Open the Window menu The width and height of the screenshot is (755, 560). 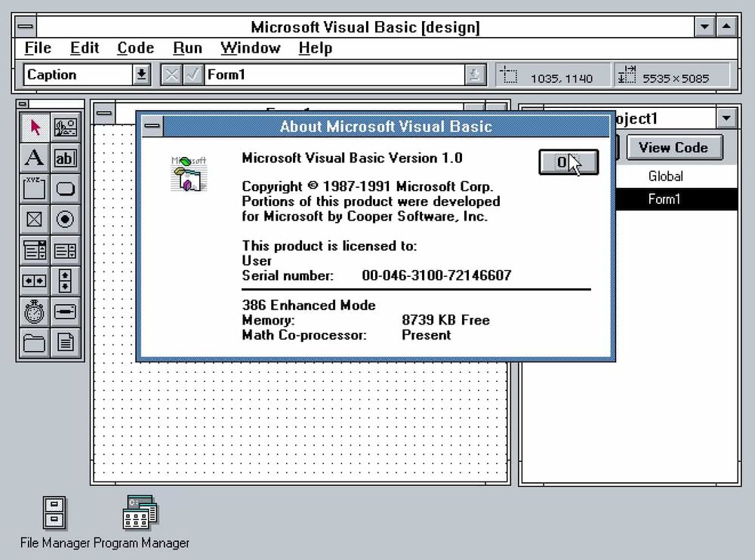(251, 48)
